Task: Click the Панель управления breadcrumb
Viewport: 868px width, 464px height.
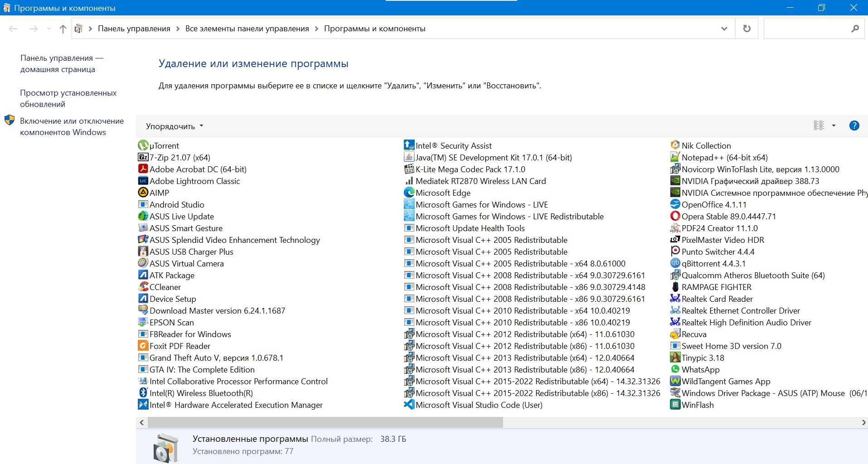Action: pos(134,29)
